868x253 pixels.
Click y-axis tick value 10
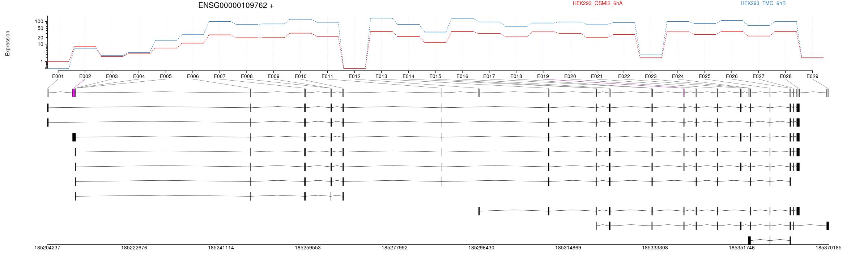[x=41, y=44]
